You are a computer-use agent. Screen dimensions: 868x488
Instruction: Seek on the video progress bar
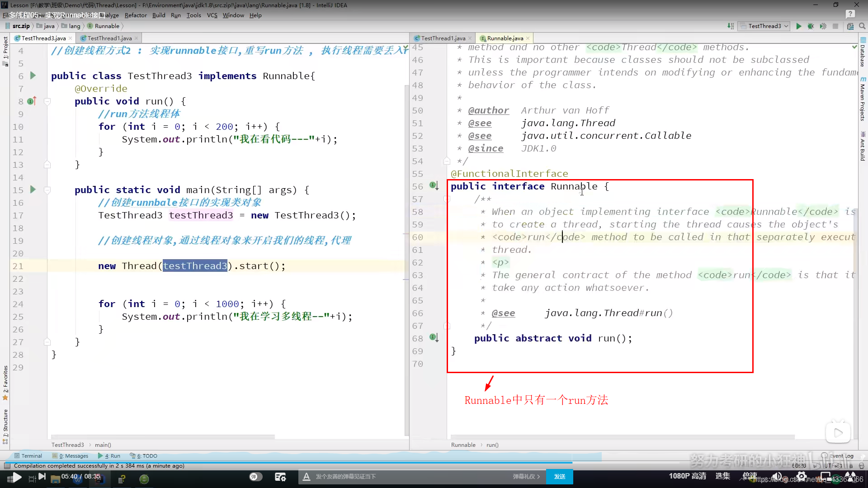[x=434, y=462]
